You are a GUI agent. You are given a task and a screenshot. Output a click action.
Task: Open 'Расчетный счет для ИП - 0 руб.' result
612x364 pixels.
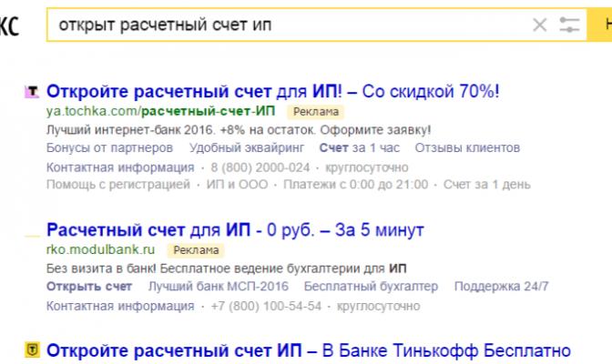(235, 230)
